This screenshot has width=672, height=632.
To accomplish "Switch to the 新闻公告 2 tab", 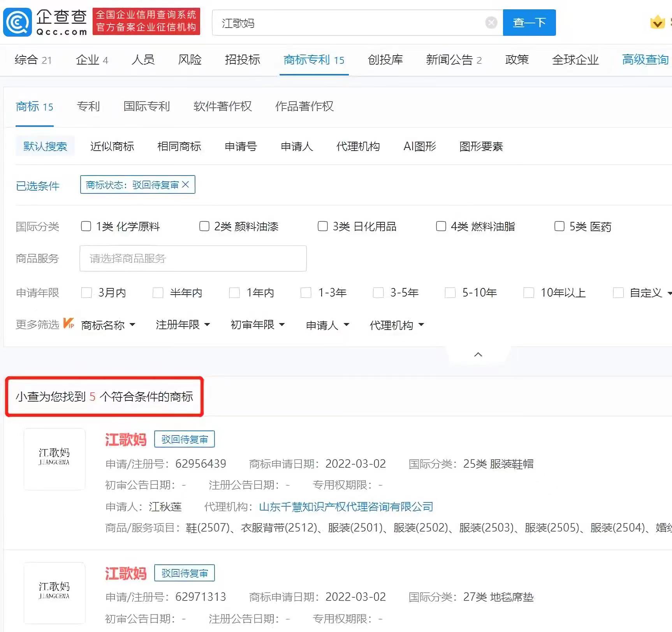I will pos(454,60).
